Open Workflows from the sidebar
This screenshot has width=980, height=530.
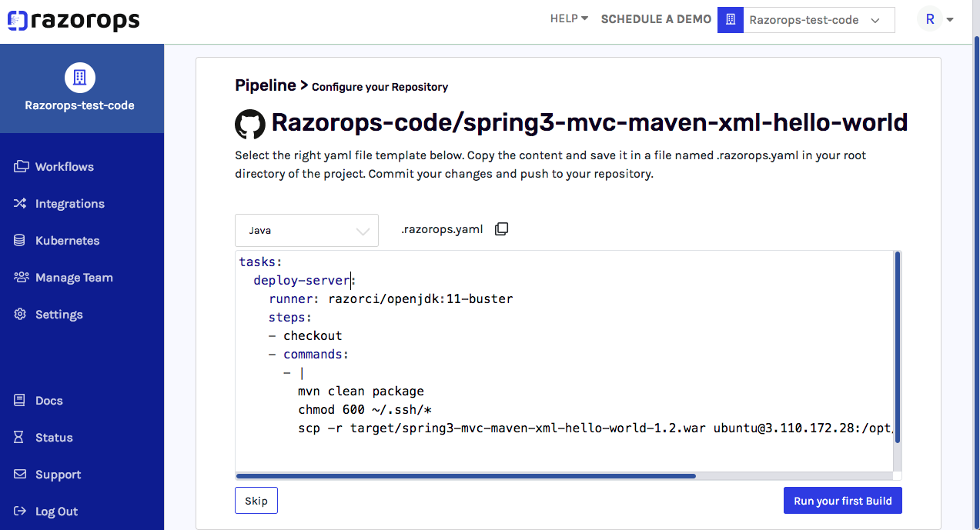tap(64, 167)
